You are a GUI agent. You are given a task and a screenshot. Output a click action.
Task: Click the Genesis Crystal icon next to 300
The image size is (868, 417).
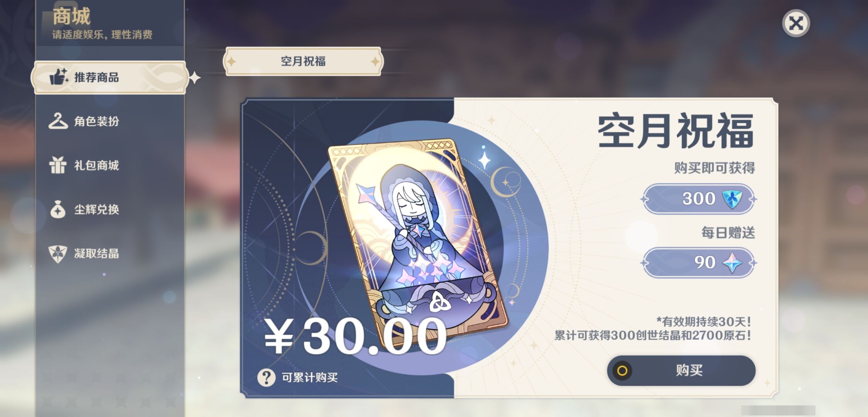[x=732, y=199]
